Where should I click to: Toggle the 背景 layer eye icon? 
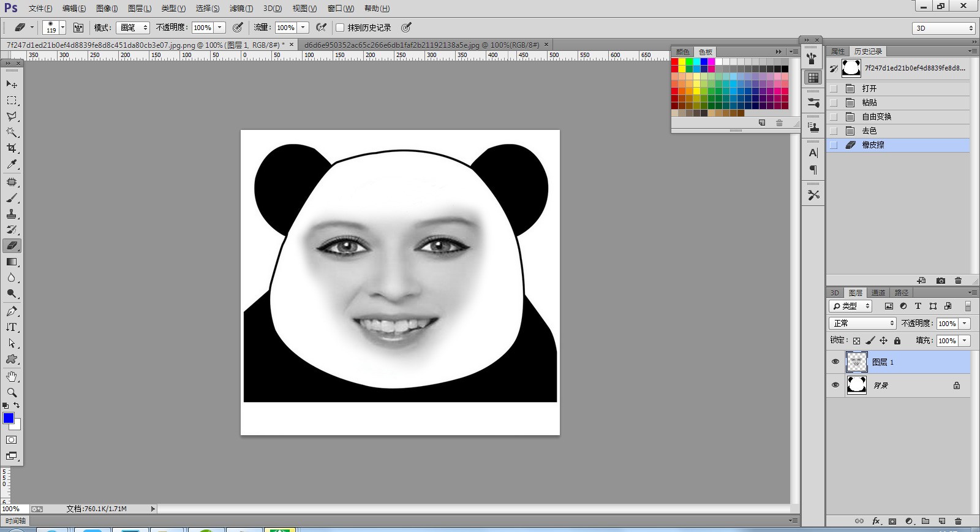tap(835, 385)
